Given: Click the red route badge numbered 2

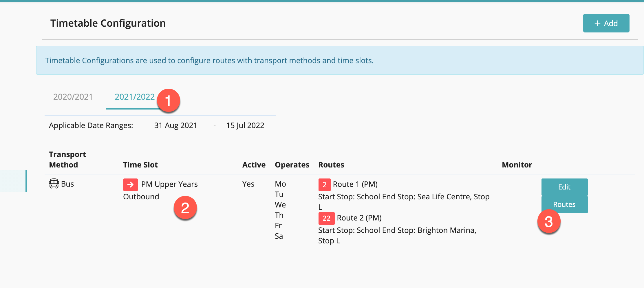Looking at the screenshot, I should [324, 185].
